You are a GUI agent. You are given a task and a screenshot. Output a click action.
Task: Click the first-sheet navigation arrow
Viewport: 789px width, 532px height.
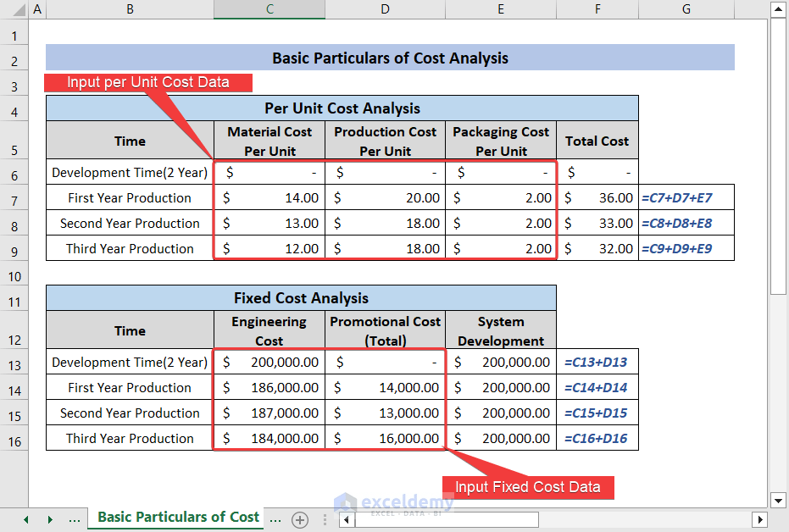pos(25,519)
